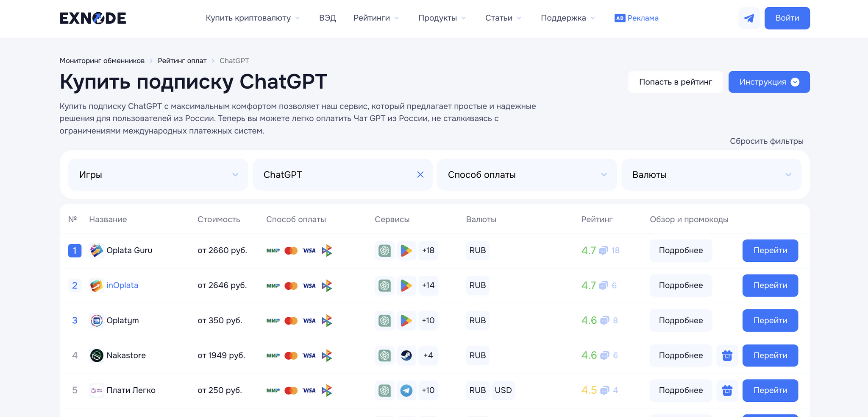Viewport: 868px width, 417px height.
Task: Open the Способ оплаты dropdown
Action: coord(526,175)
